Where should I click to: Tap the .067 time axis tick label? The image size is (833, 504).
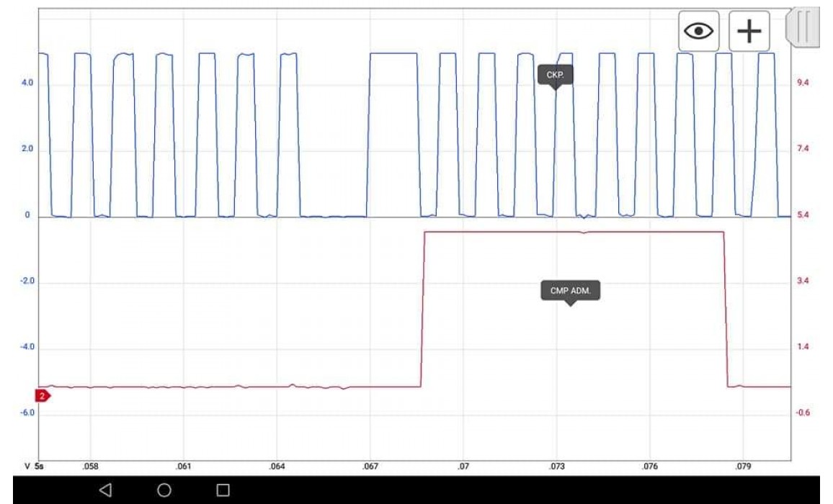pos(370,467)
